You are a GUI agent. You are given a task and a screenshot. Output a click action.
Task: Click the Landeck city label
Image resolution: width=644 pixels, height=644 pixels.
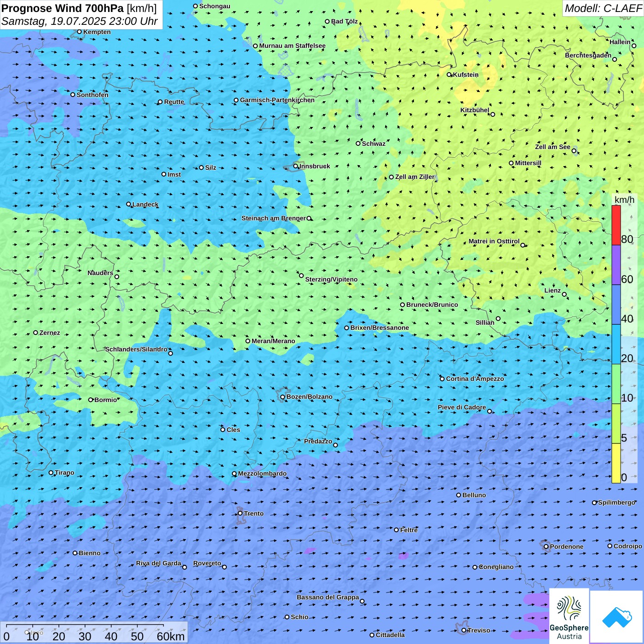pyautogui.click(x=145, y=204)
